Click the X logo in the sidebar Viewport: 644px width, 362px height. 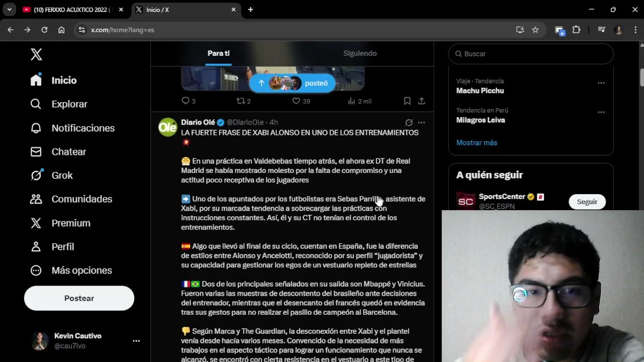pyautogui.click(x=36, y=54)
